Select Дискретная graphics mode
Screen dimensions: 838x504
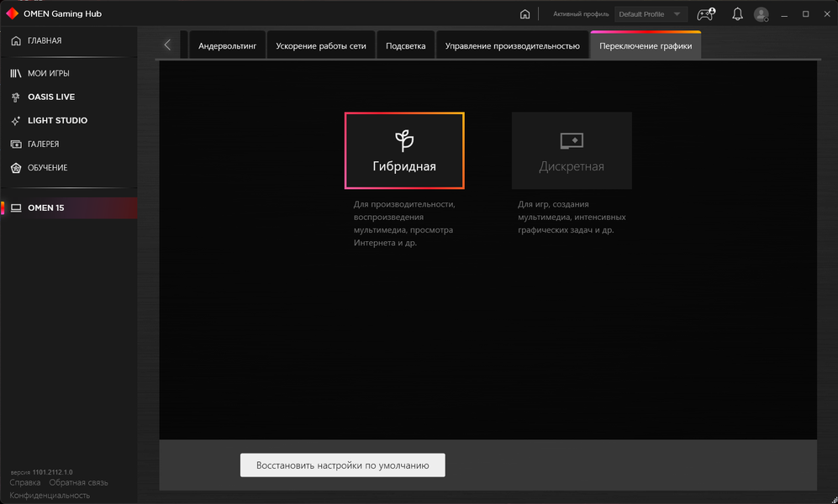pyautogui.click(x=572, y=150)
